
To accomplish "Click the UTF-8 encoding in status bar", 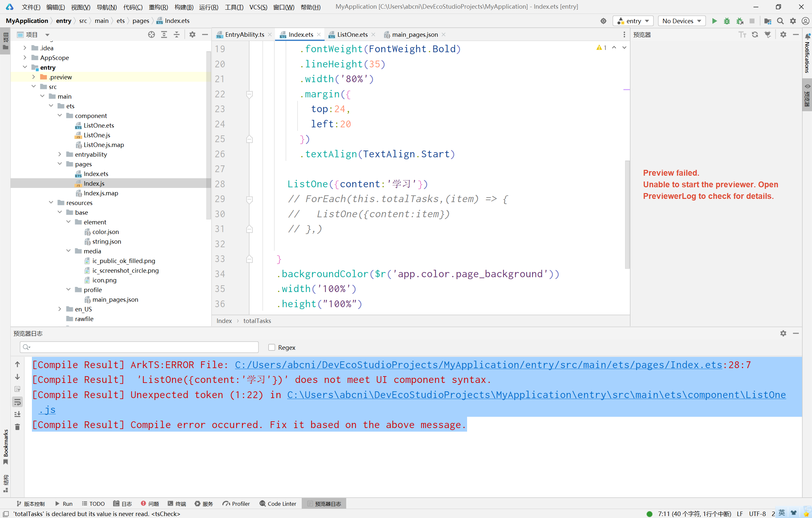I will click(758, 513).
